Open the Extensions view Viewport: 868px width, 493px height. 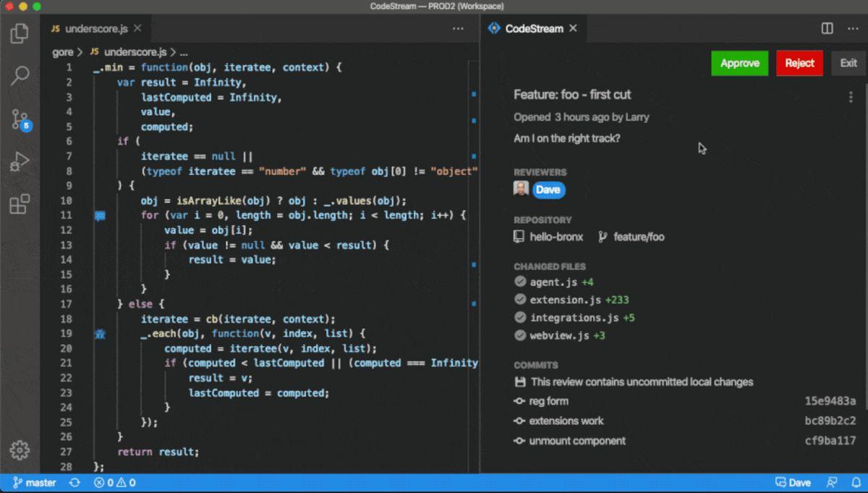[20, 204]
